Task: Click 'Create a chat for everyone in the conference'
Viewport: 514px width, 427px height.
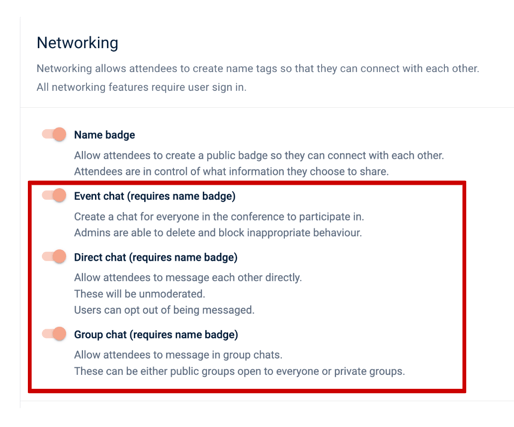Action: (x=219, y=217)
